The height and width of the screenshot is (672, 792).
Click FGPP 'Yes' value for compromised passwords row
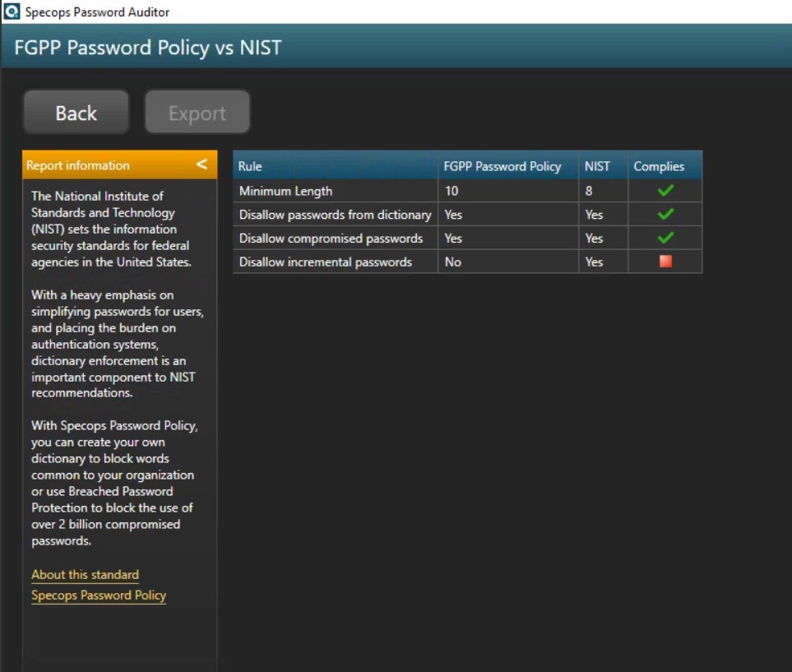[453, 239]
